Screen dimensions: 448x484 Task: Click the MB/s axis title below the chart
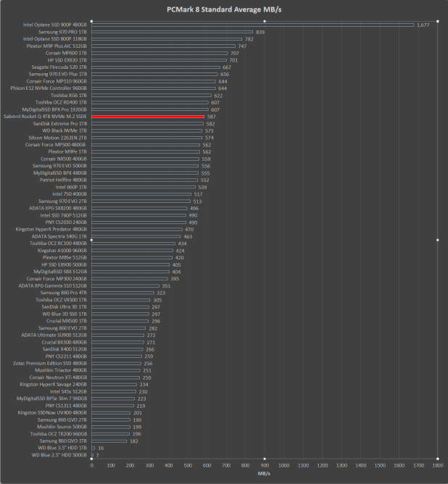[264, 474]
